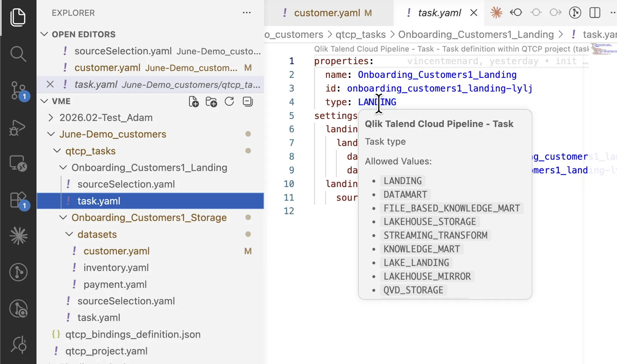Click the New File icon in VME section
The height and width of the screenshot is (364, 617).
coord(194,102)
